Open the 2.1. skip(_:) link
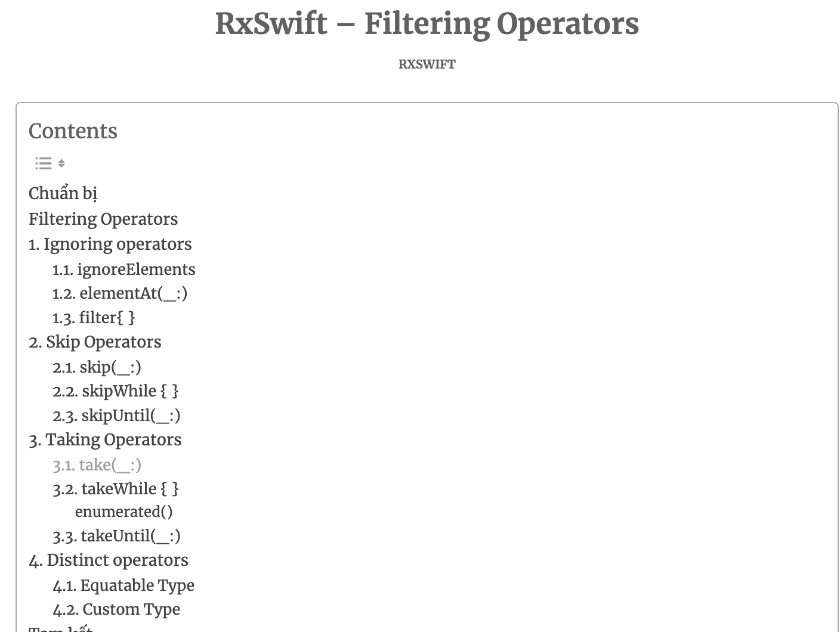 pos(97,367)
